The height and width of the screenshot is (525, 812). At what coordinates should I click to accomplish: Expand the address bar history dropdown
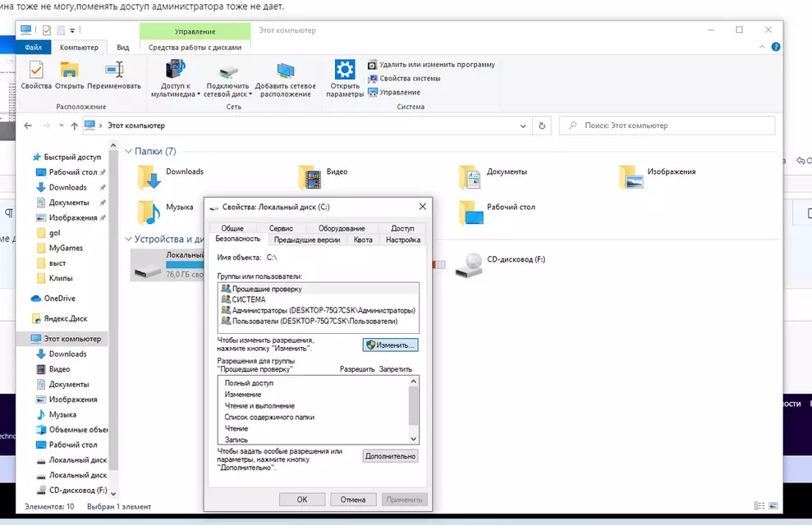tap(524, 126)
